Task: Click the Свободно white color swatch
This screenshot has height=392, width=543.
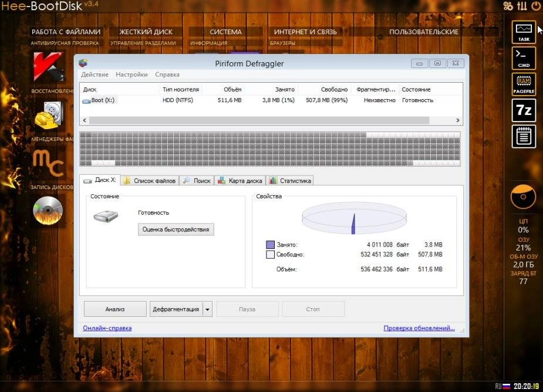Action: pos(270,255)
